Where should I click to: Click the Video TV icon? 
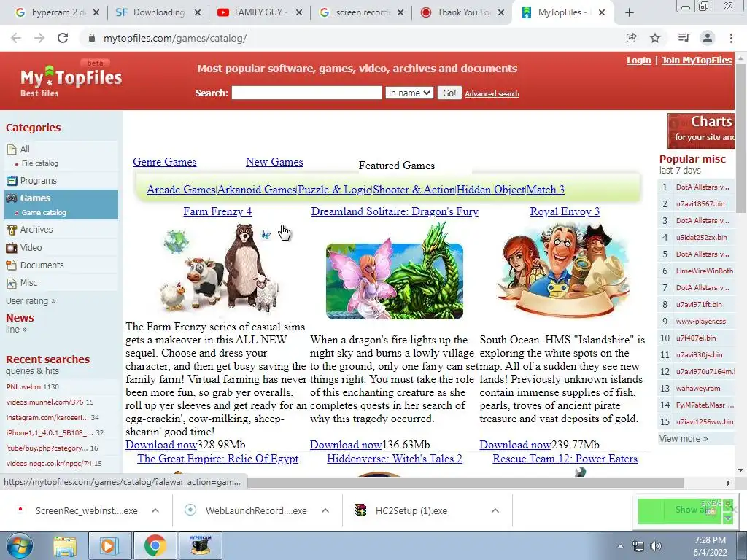tap(12, 248)
